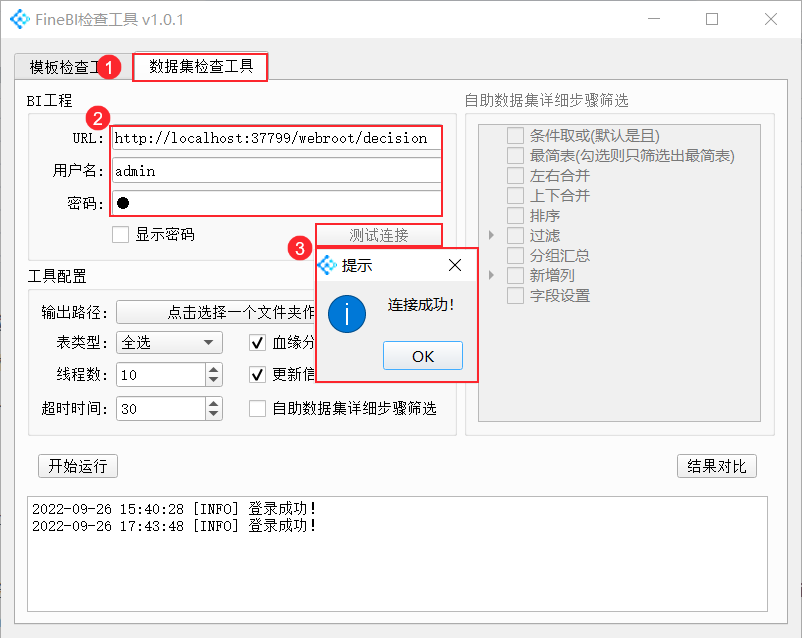Enable 自助数据集详细步骤筛选 checkbox in 工具配置
Image resolution: width=802 pixels, height=638 pixels.
click(x=257, y=408)
